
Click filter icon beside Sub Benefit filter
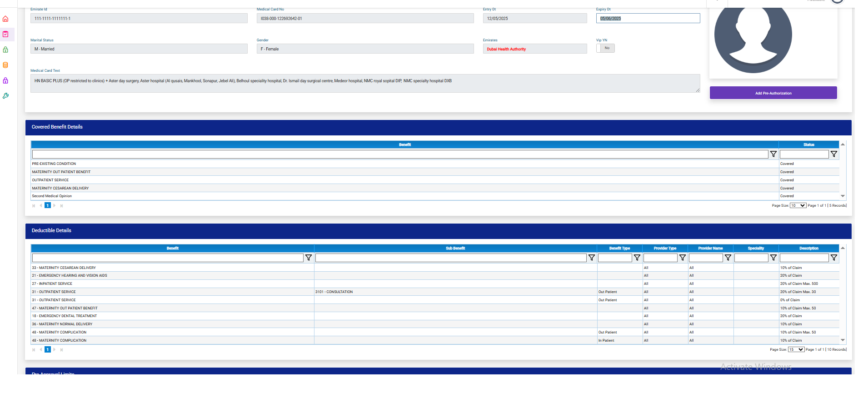[x=591, y=258]
